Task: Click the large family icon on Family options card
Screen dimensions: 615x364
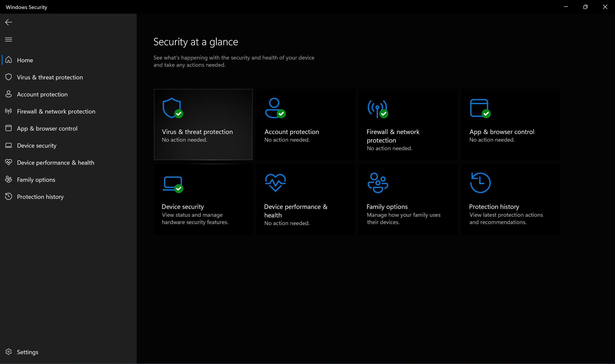Action: point(378,183)
